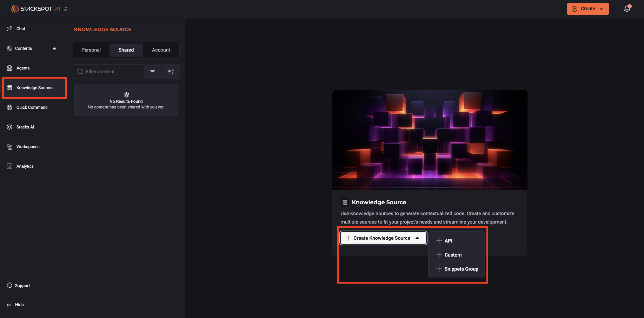The width and height of the screenshot is (644, 318).
Task: View Analytics from the sidebar
Action: 25,166
